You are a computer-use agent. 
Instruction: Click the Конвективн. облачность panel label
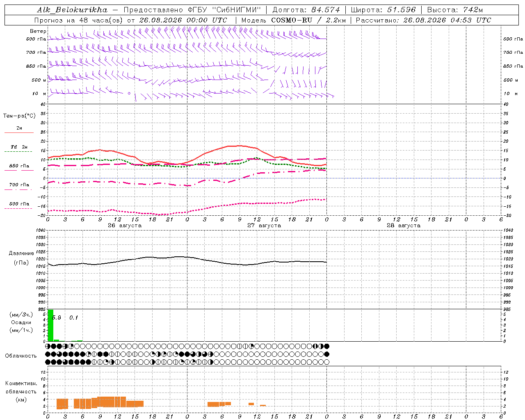tap(21, 391)
